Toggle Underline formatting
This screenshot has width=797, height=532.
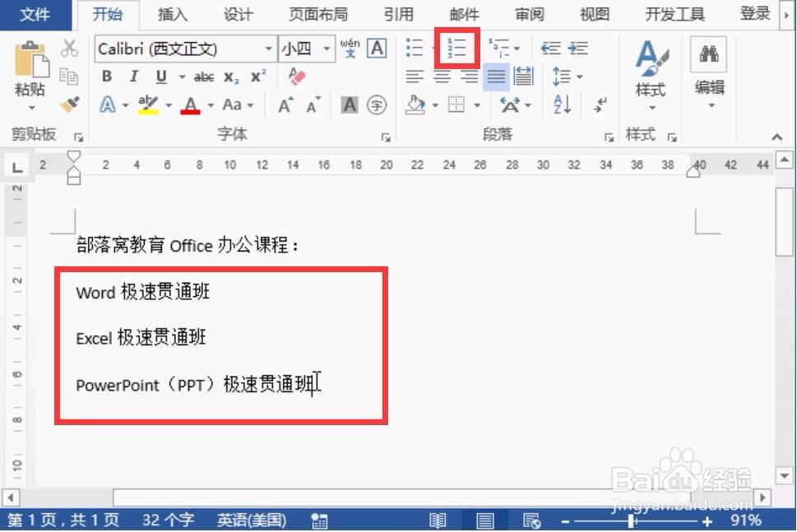[x=162, y=76]
